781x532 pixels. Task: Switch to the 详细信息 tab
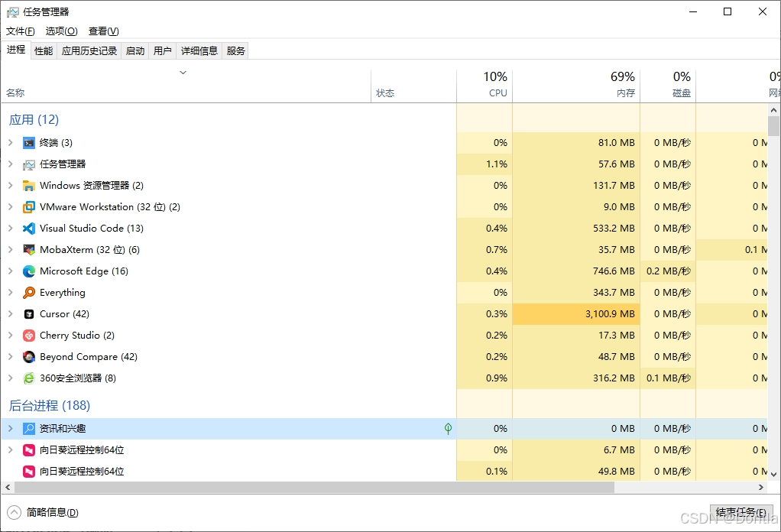coord(199,50)
